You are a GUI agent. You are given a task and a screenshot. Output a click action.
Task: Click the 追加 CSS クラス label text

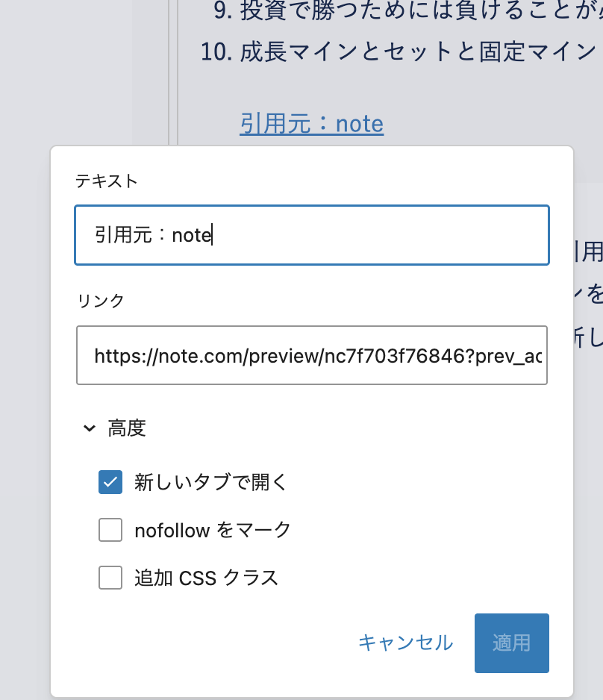point(206,578)
